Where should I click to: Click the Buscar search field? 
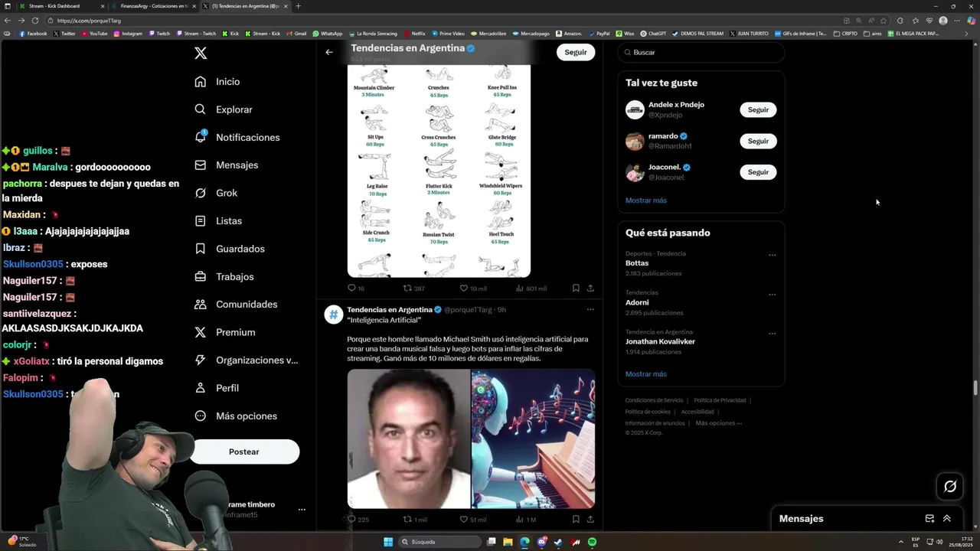pos(701,52)
